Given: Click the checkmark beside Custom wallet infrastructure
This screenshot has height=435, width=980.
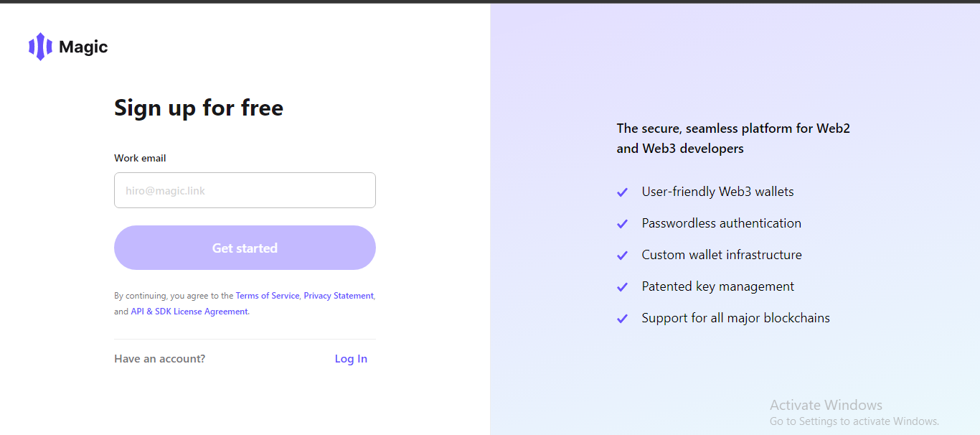Looking at the screenshot, I should (622, 256).
